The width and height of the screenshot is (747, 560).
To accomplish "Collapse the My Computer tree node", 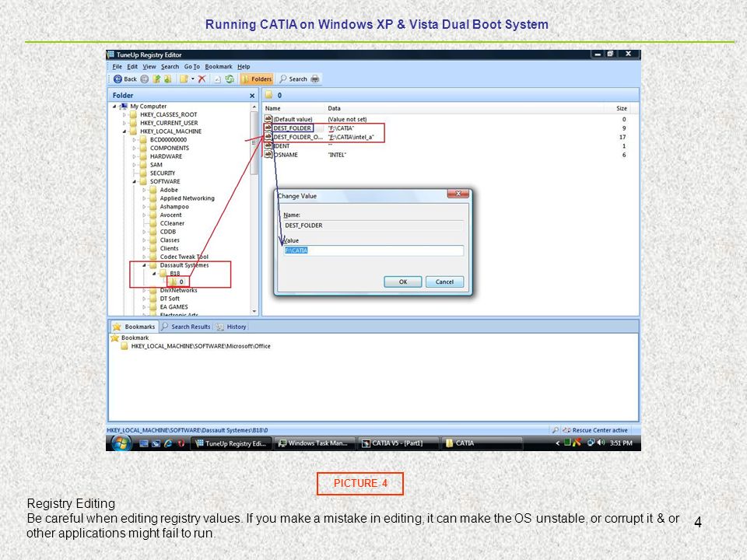I will (114, 107).
